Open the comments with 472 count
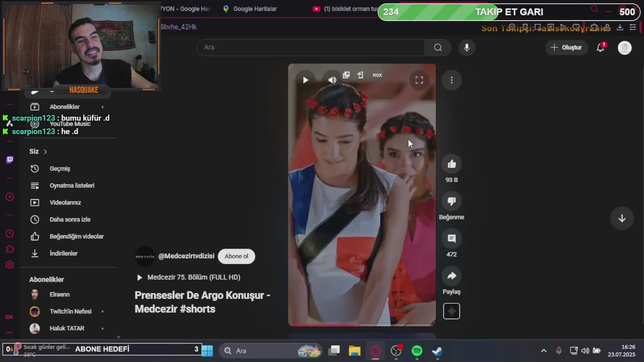Viewport: 644px width, 362px height. click(452, 238)
